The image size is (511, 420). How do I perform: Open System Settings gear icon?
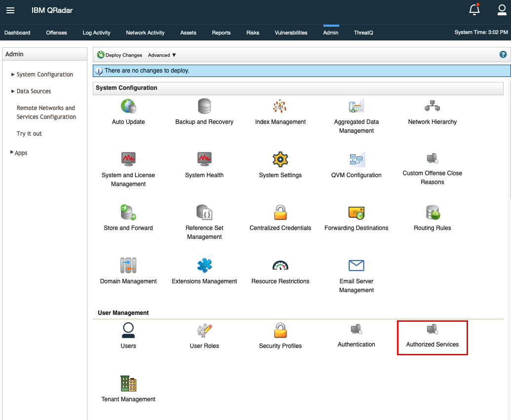pos(280,159)
